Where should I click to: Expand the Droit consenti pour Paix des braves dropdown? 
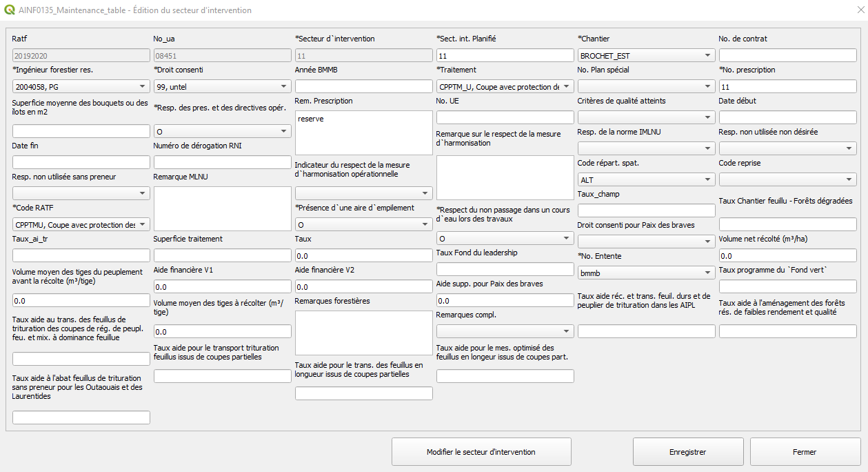[646, 242]
